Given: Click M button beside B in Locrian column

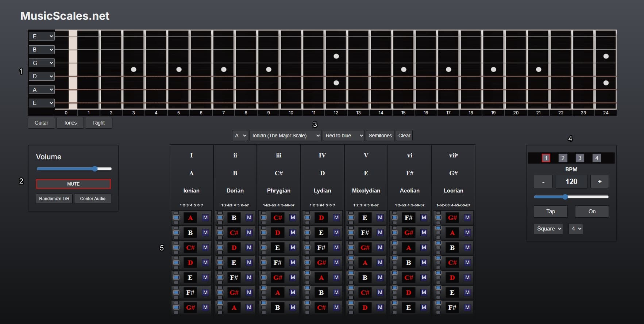Looking at the screenshot, I should click(467, 248).
